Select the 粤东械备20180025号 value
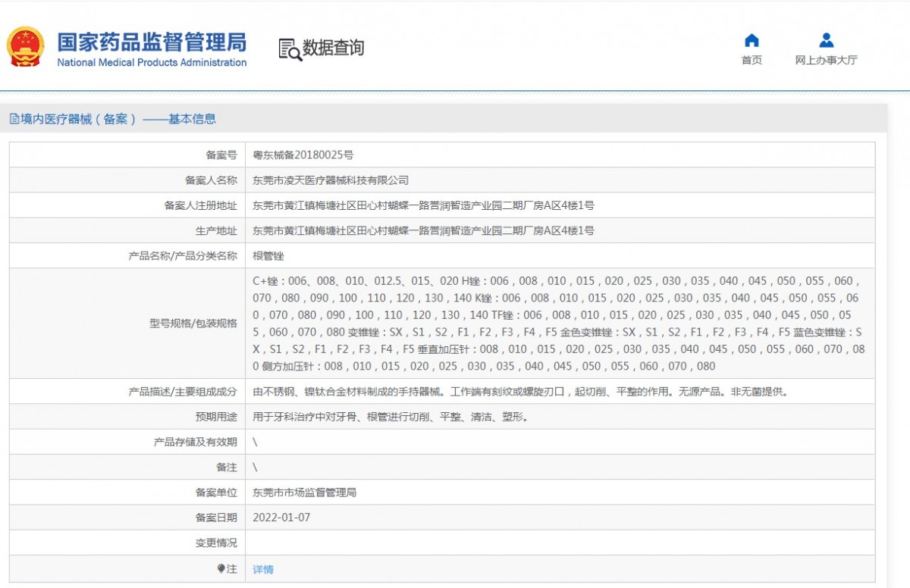The image size is (910, 588). pos(303,155)
